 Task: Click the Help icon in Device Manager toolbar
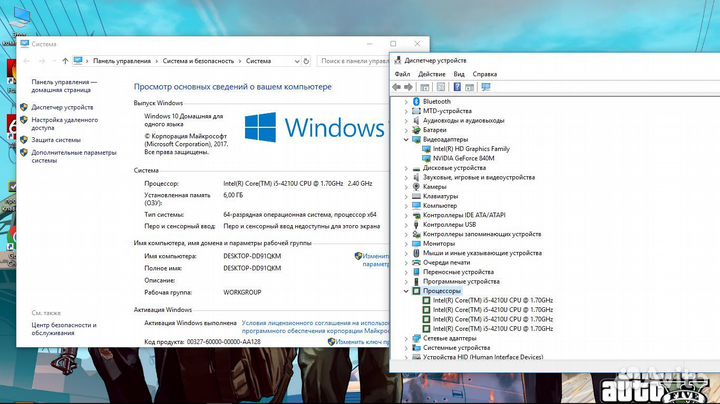pos(457,87)
